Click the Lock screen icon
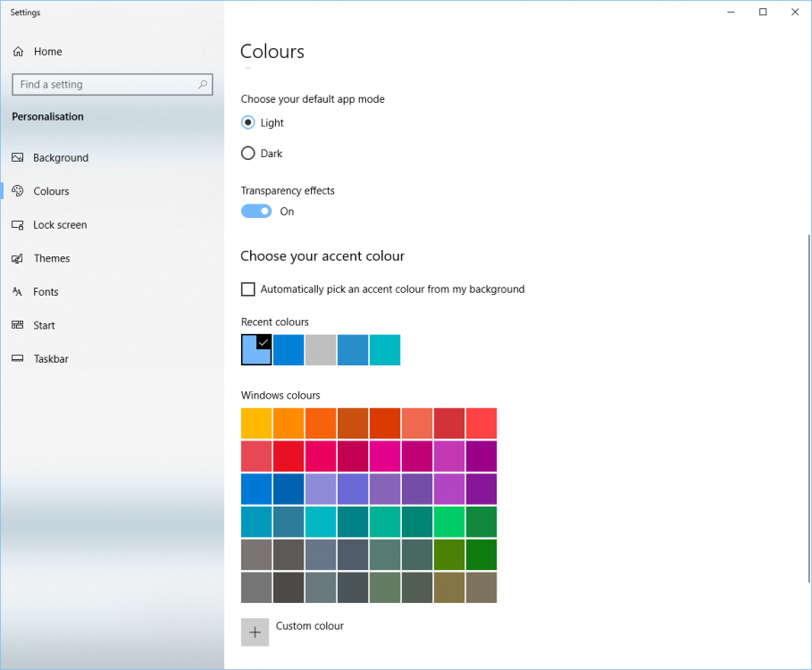Screen dimensions: 812x670 pyautogui.click(x=18, y=225)
